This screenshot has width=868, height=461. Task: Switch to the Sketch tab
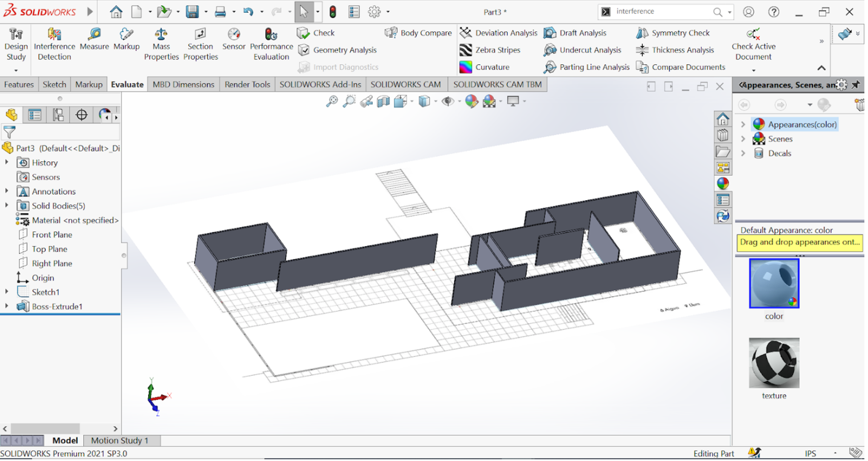click(x=54, y=85)
